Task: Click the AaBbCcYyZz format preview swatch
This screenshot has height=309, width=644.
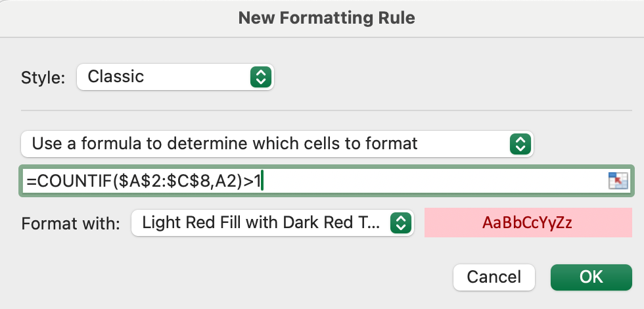Action: (x=528, y=222)
